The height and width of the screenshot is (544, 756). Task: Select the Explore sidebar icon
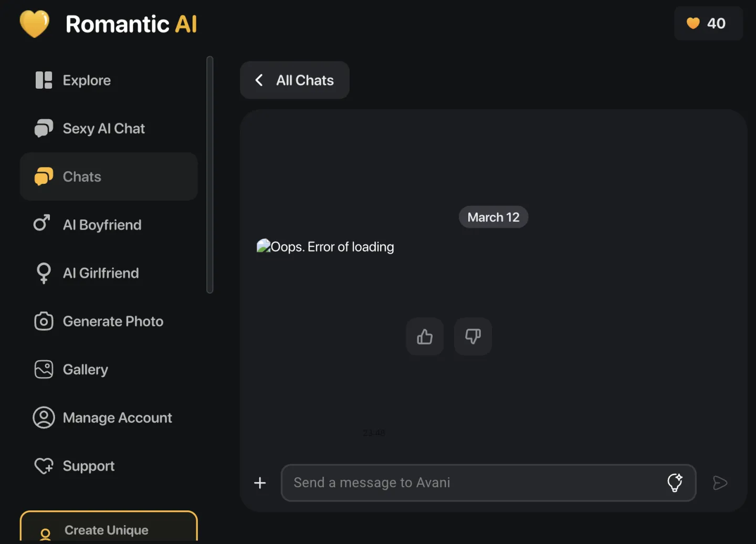click(44, 80)
